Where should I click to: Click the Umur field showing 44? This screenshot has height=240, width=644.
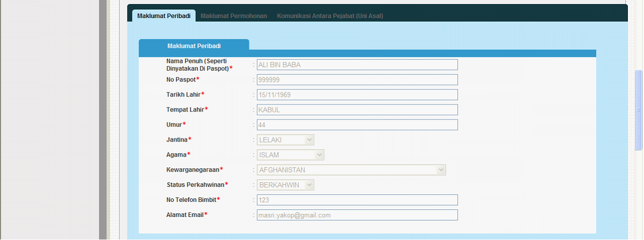(x=357, y=125)
